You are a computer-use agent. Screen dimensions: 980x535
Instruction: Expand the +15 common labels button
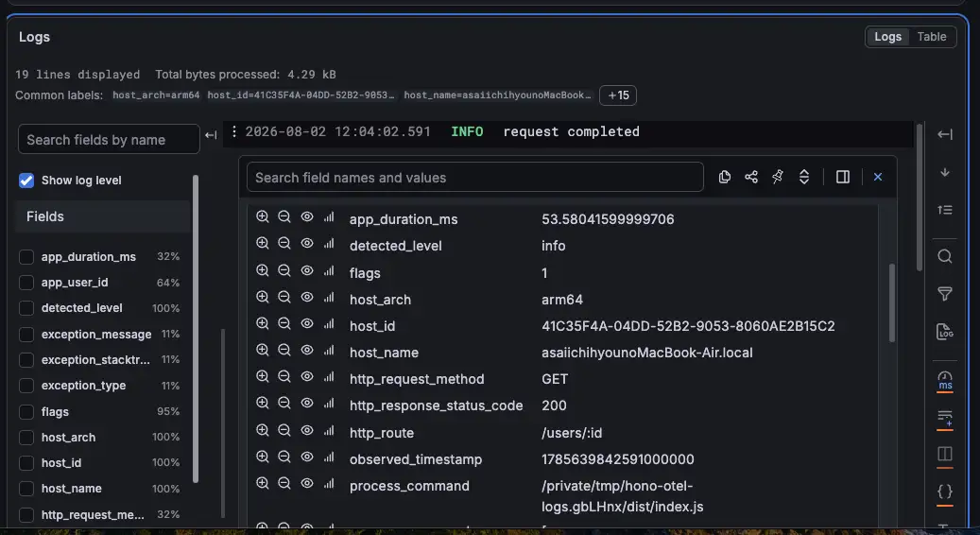pyautogui.click(x=618, y=95)
